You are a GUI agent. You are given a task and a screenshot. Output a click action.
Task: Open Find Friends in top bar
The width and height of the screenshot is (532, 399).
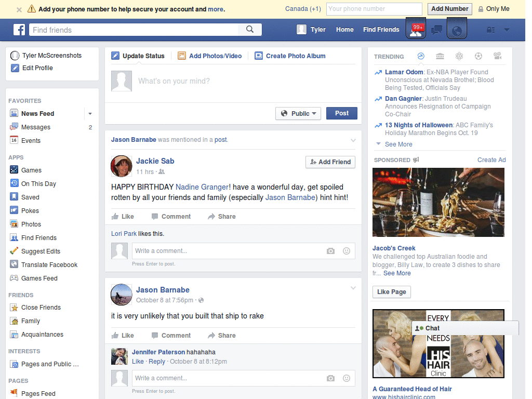tap(381, 30)
